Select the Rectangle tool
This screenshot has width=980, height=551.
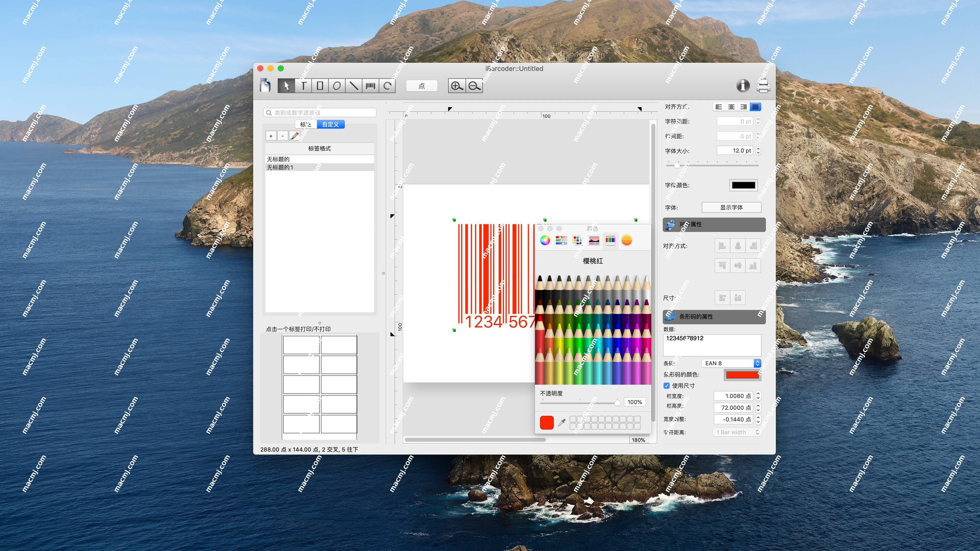[320, 85]
